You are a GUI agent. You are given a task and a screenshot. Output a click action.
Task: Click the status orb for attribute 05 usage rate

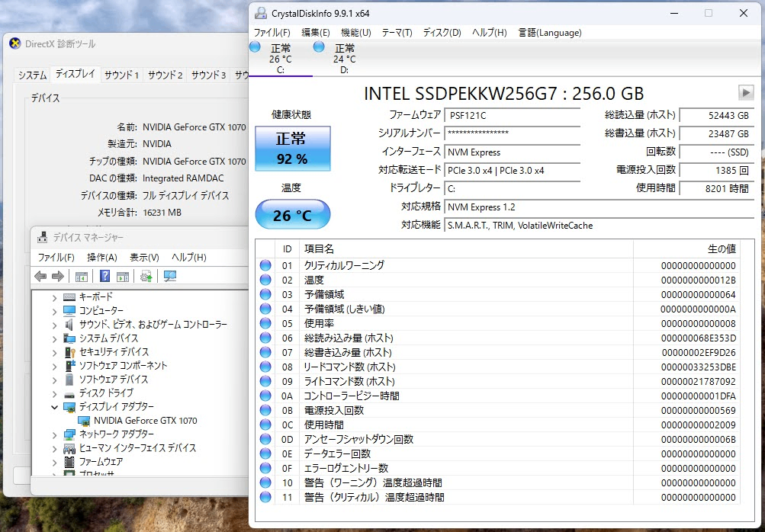coord(265,323)
